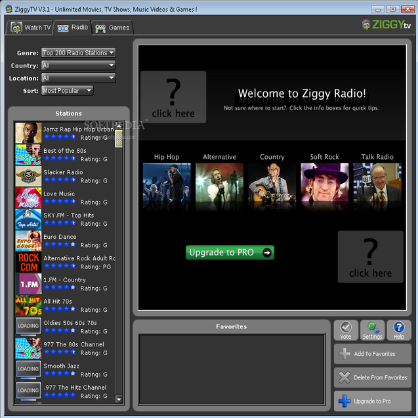Click the All Hit 70s station icon
This screenshot has width=418, height=418.
(x=28, y=305)
